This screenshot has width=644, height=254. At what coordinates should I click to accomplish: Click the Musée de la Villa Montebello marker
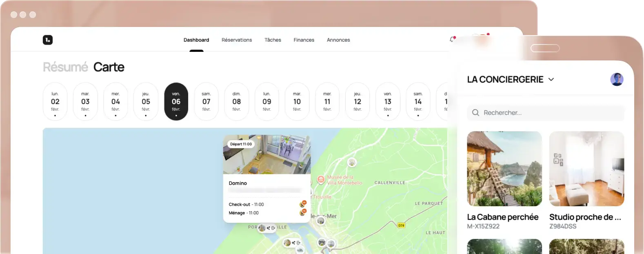(321, 179)
